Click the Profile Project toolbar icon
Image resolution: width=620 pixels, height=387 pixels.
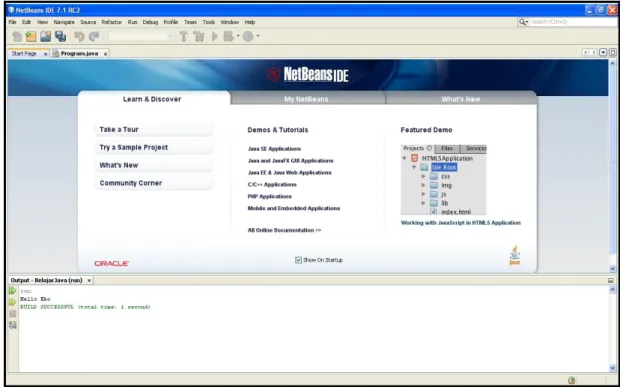click(x=248, y=36)
